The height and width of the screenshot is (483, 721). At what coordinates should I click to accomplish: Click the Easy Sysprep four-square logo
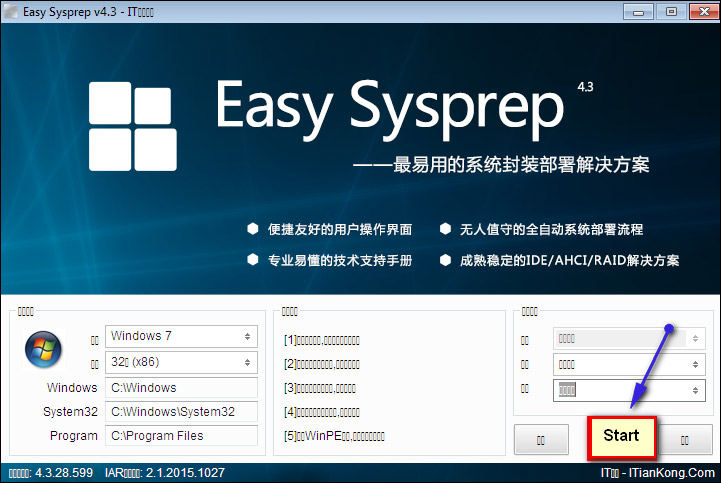pyautogui.click(x=132, y=126)
